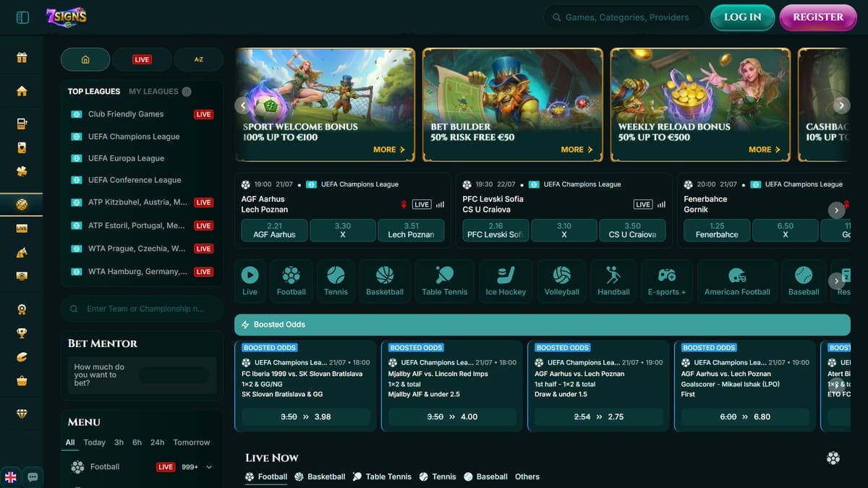Select MY LEAGUES tab
The image size is (868, 488).
153,91
